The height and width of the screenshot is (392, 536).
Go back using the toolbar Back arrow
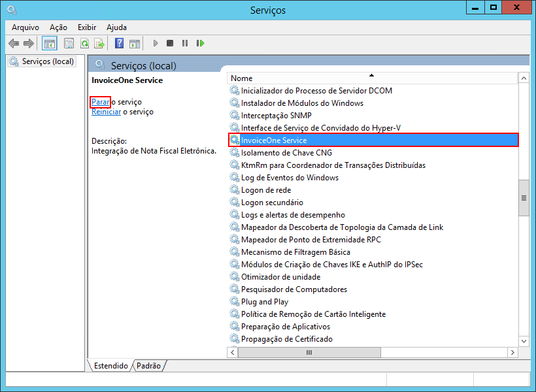click(x=14, y=43)
